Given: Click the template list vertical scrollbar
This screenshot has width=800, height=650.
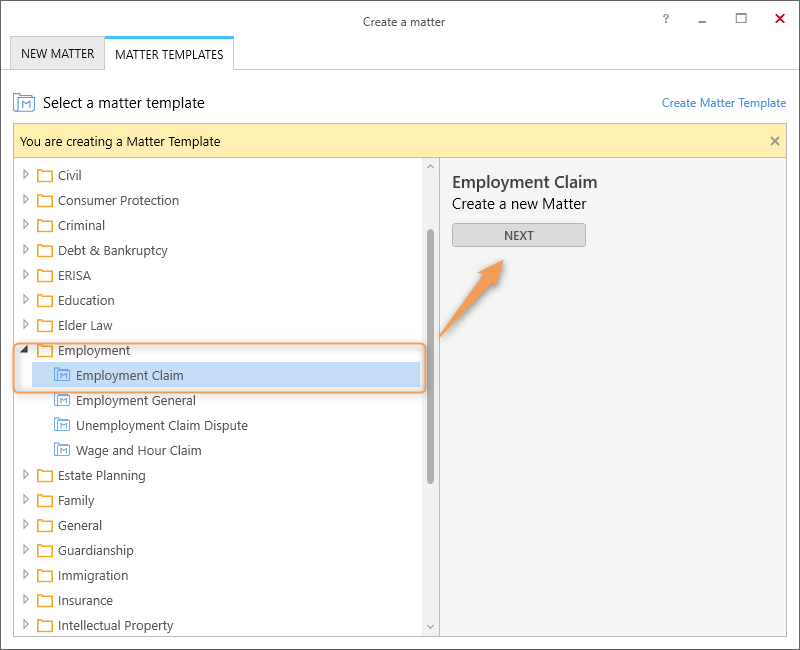Looking at the screenshot, I should (x=430, y=356).
